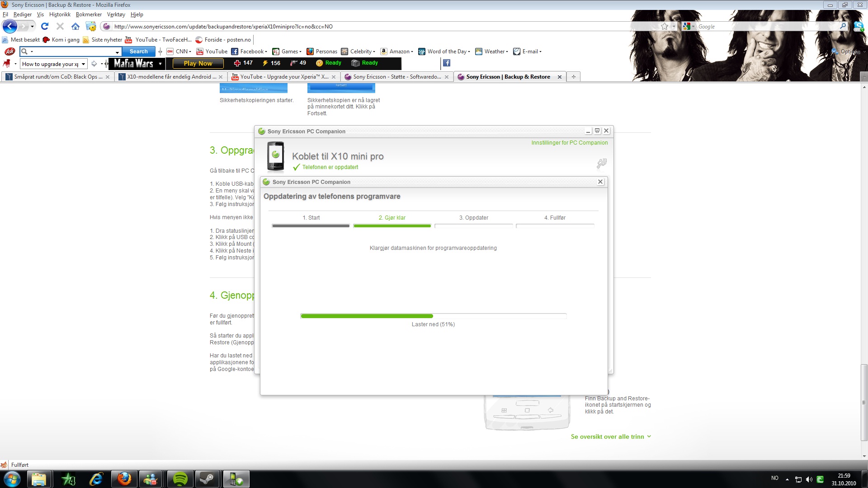Open the Siste nyheter feed bookmark
868x488 pixels.
(102, 40)
